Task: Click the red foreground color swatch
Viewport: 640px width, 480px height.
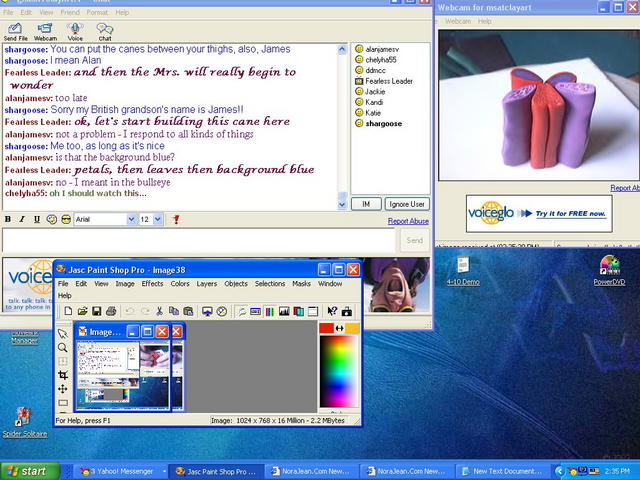Action: tap(326, 328)
